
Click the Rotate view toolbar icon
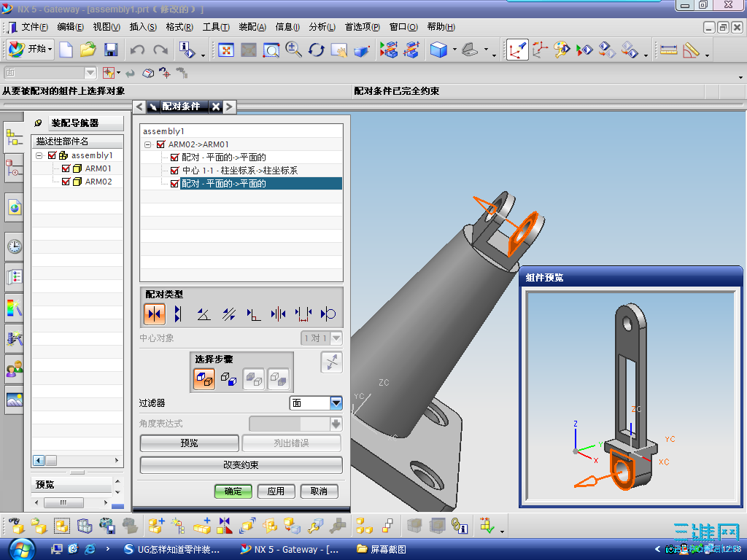(x=316, y=50)
